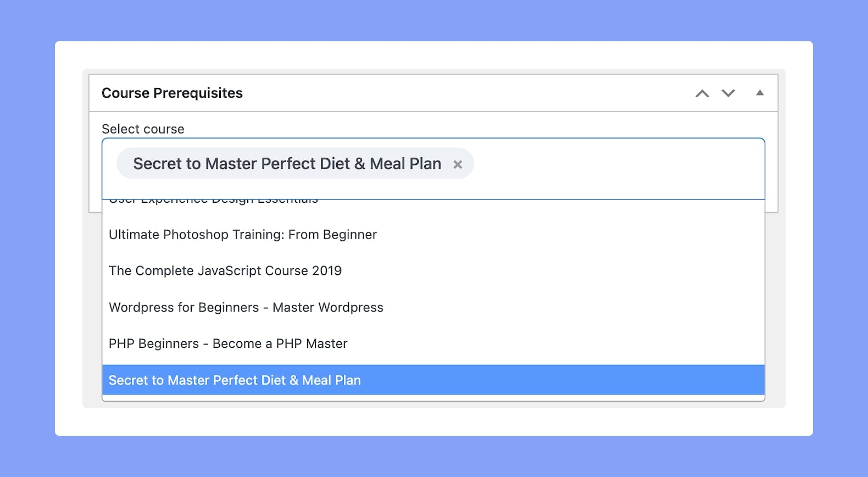Screen dimensions: 868x477
Task: Focus the Select course input box
Action: point(433,168)
